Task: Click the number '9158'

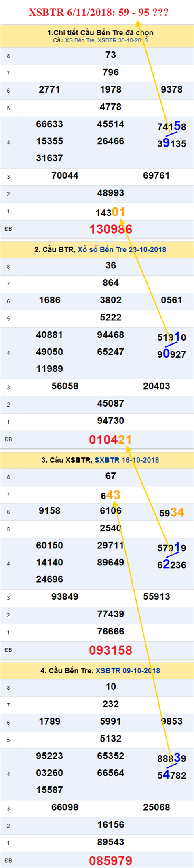Action: pyautogui.click(x=49, y=511)
